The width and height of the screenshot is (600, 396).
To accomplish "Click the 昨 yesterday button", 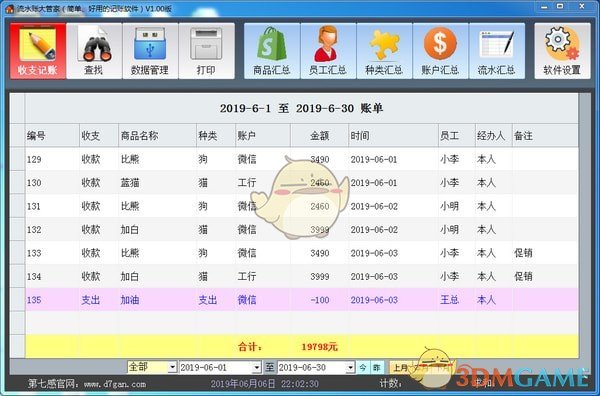I will click(x=377, y=368).
